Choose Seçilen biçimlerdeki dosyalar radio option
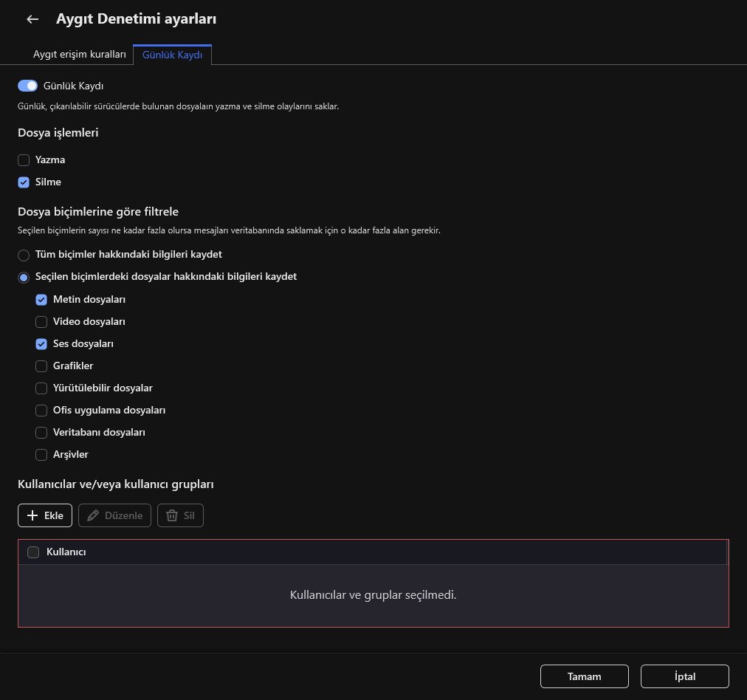This screenshot has width=747, height=700. tap(24, 277)
